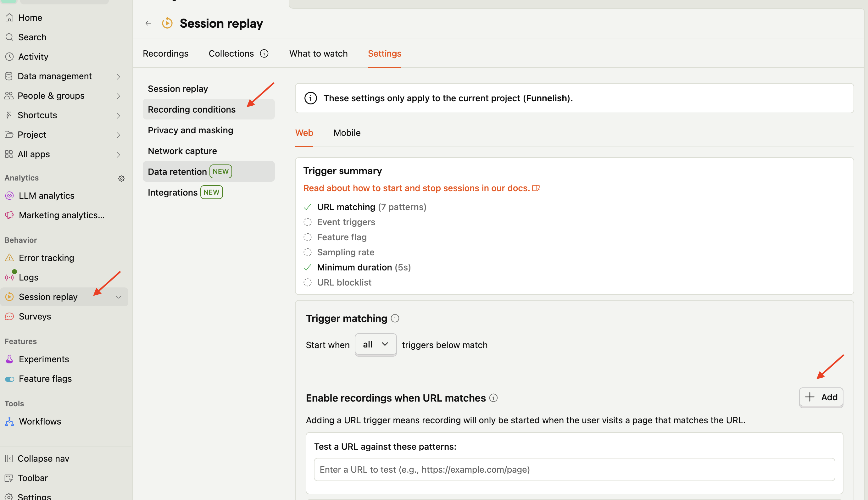Click the Analytics section gear icon
Viewport: 868px width, 500px height.
click(121, 179)
